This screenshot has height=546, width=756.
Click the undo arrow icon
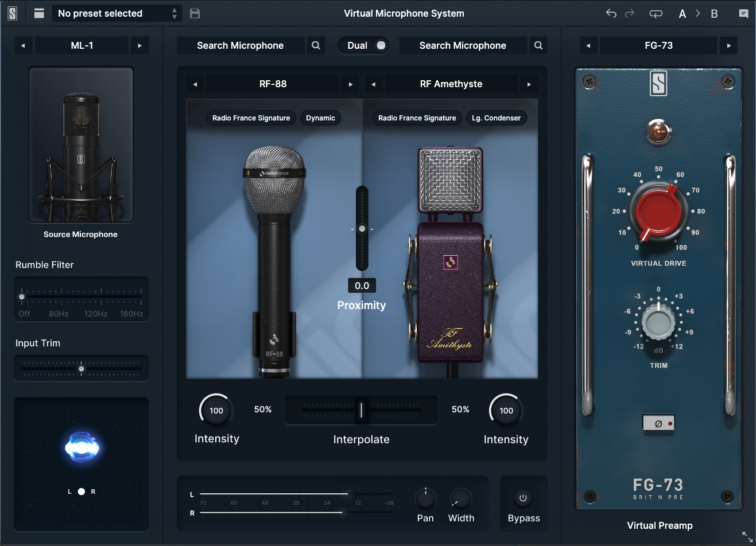611,13
